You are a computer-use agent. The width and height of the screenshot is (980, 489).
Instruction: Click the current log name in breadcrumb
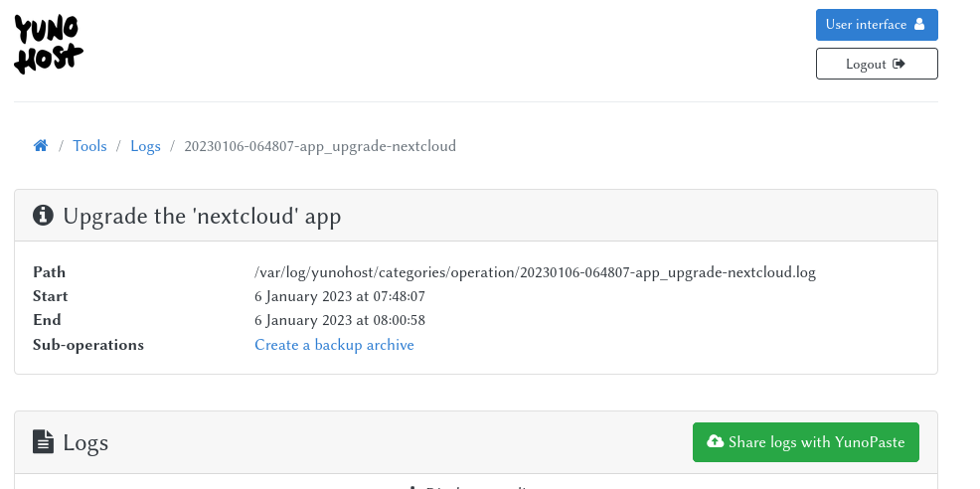pyautogui.click(x=320, y=146)
